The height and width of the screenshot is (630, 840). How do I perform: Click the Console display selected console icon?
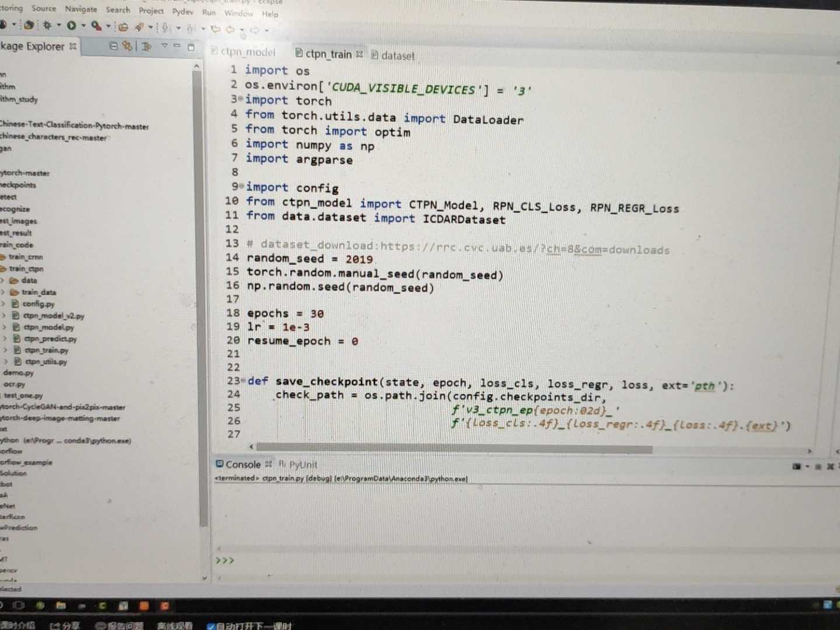[x=796, y=466]
